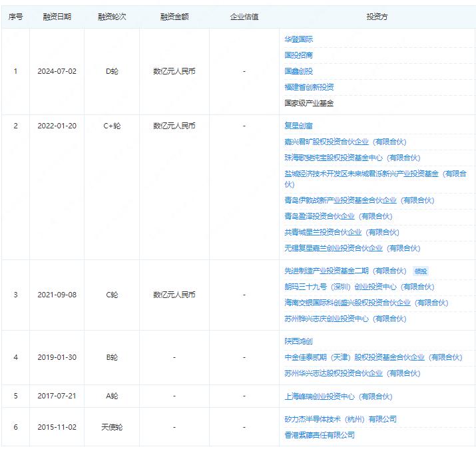Image resolution: width=476 pixels, height=451 pixels.
Task: Click the 融资金额 column header
Action: pyautogui.click(x=174, y=17)
